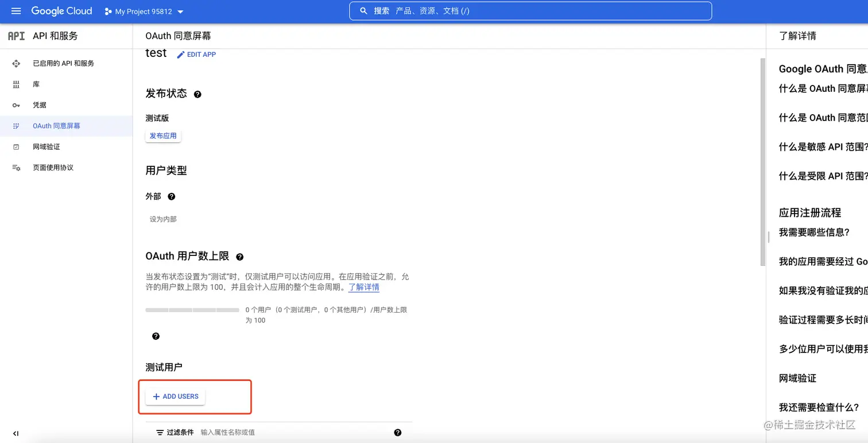Open the My Project 95812 project selector

tap(144, 11)
